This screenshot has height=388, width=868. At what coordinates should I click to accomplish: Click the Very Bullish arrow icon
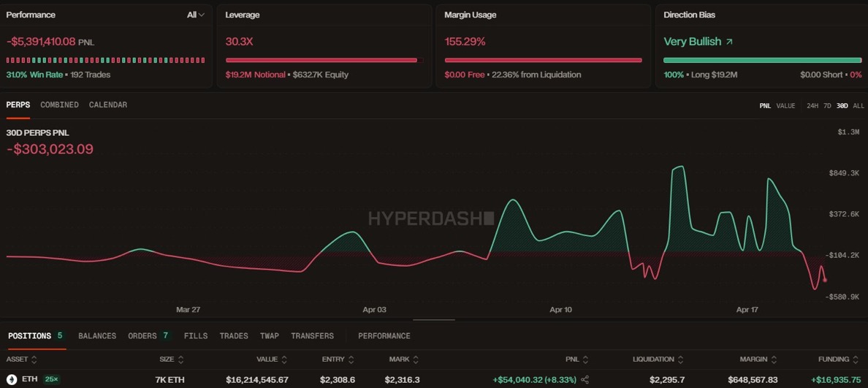tap(728, 42)
